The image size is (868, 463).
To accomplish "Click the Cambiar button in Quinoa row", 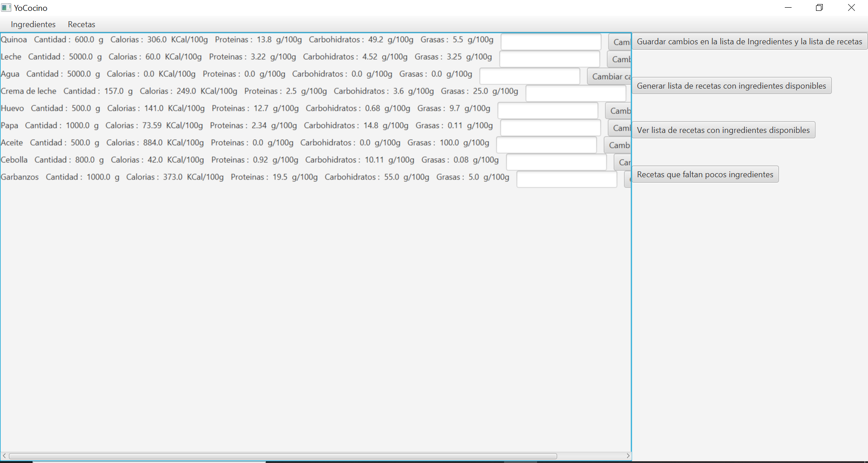I will point(620,42).
